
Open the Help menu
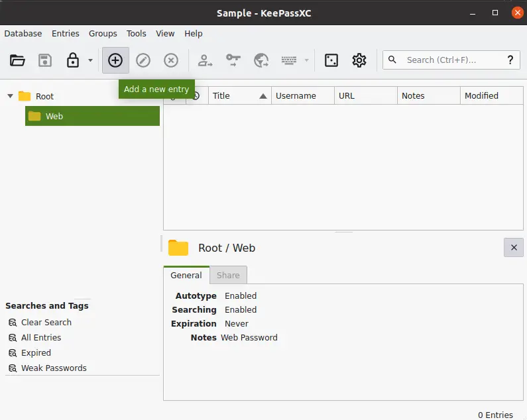194,34
